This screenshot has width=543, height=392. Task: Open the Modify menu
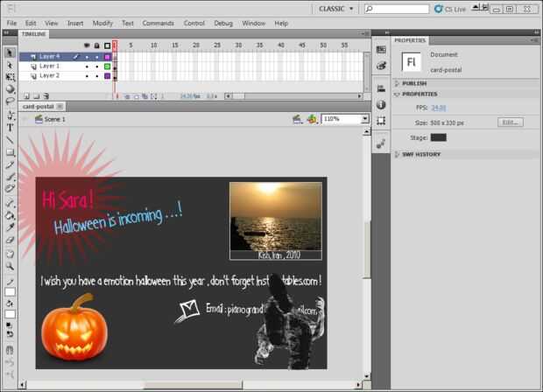coord(102,24)
